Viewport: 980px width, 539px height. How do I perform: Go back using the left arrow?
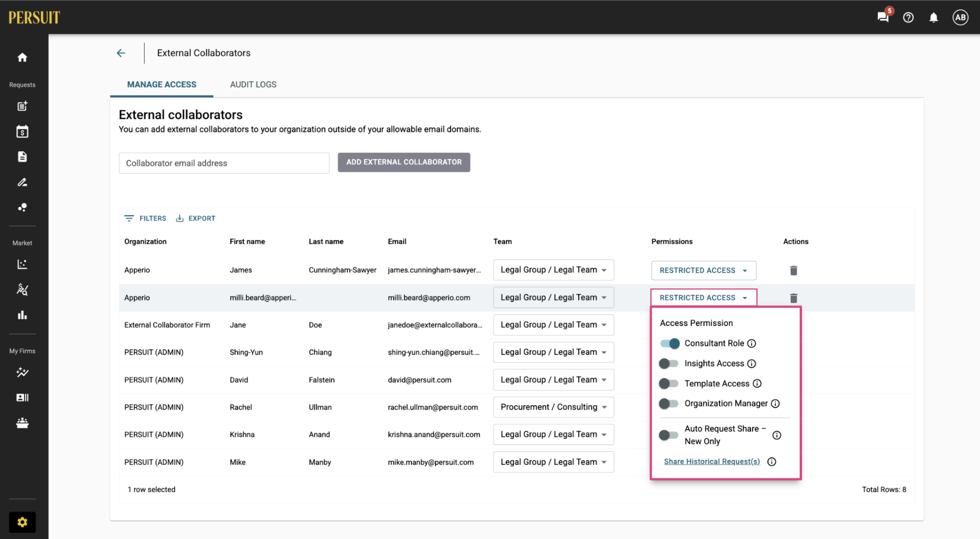coord(121,53)
